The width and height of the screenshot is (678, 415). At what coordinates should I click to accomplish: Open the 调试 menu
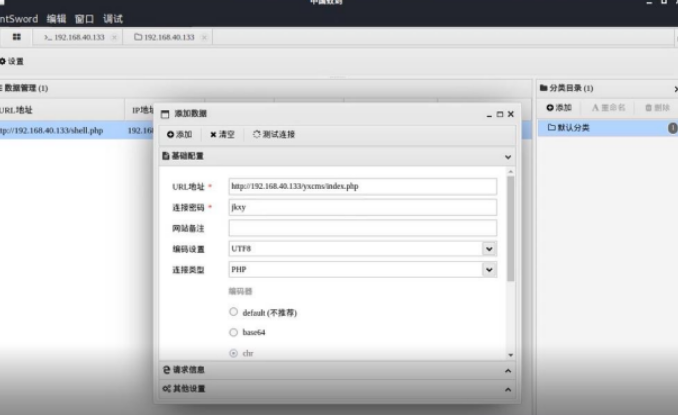112,19
